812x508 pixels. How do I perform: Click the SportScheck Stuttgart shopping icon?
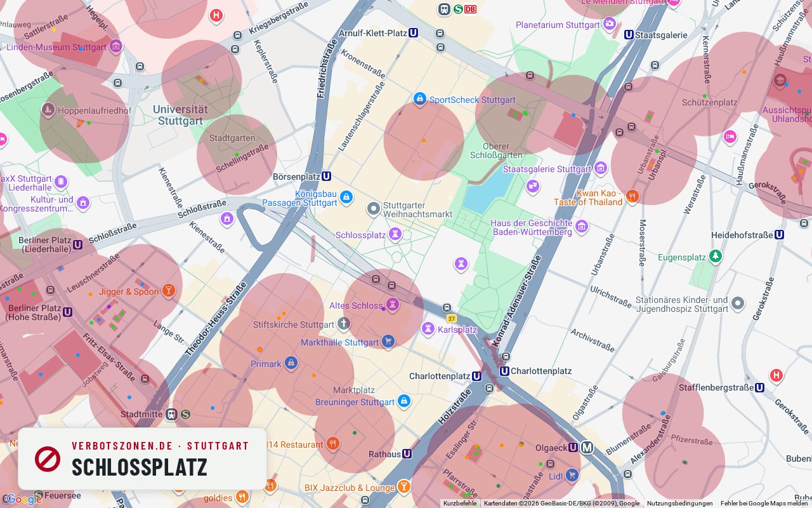[x=419, y=99]
